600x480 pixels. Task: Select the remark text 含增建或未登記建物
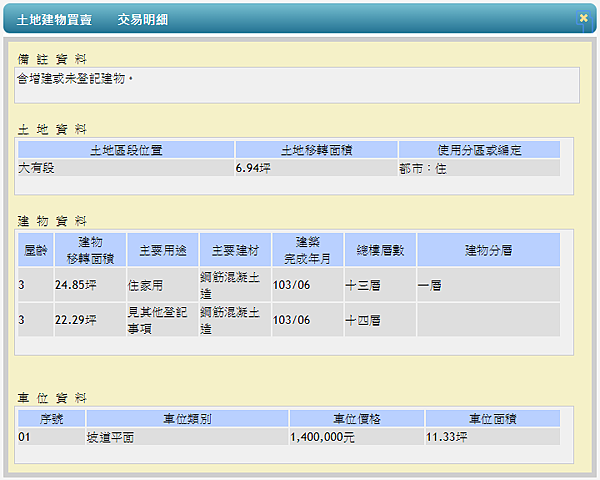coord(75,78)
